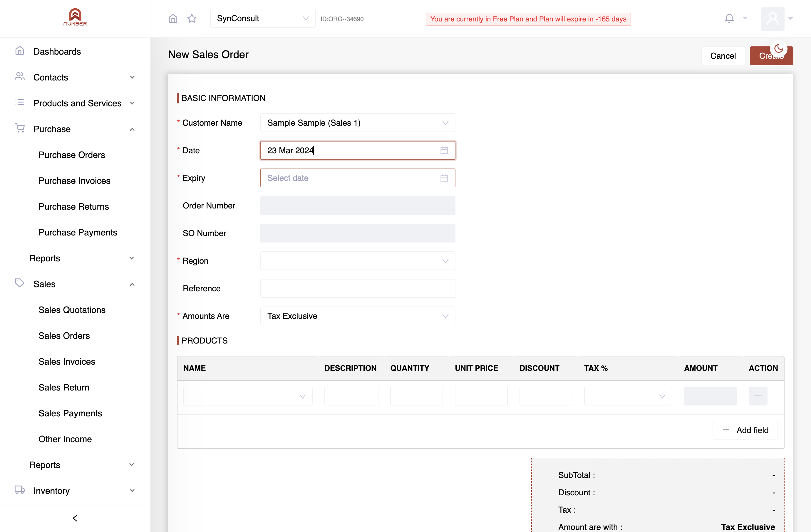811x532 pixels.
Task: Expand Reports under Purchase section
Action: click(x=132, y=258)
